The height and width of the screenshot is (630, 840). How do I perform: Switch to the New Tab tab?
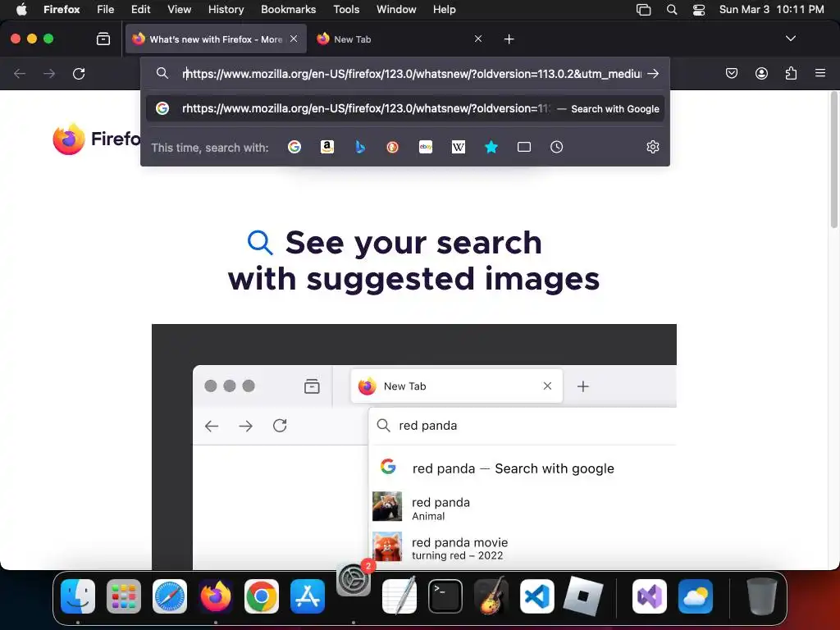(399, 39)
